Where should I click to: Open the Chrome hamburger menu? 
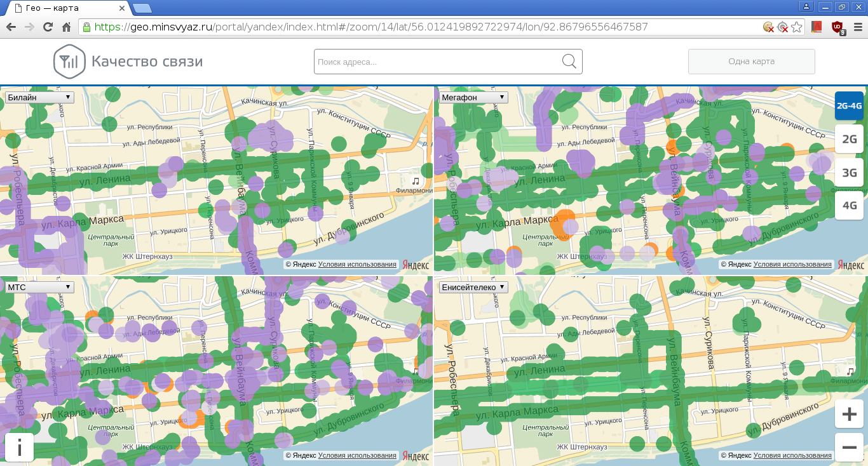(857, 27)
